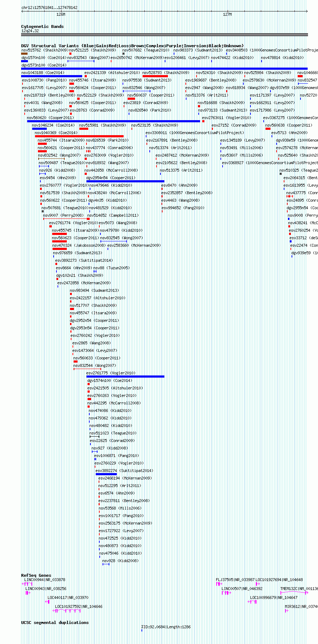
Task: Open the LOC440117|NR_033970 gene label
Action: tap(68, 598)
